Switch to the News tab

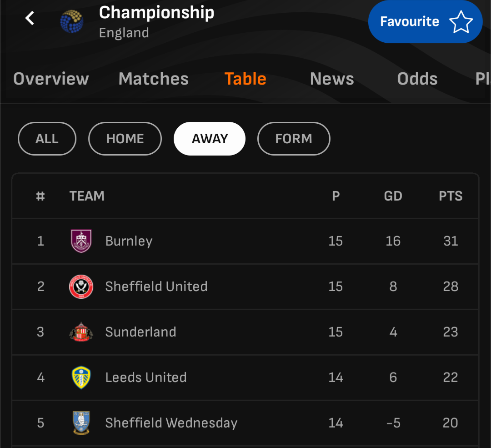(332, 79)
